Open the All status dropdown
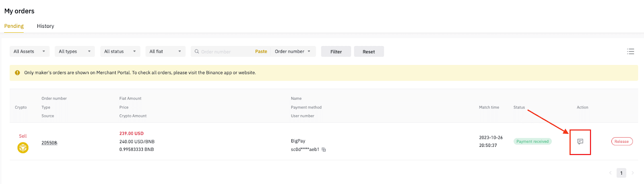The width and height of the screenshot is (644, 184). click(120, 51)
